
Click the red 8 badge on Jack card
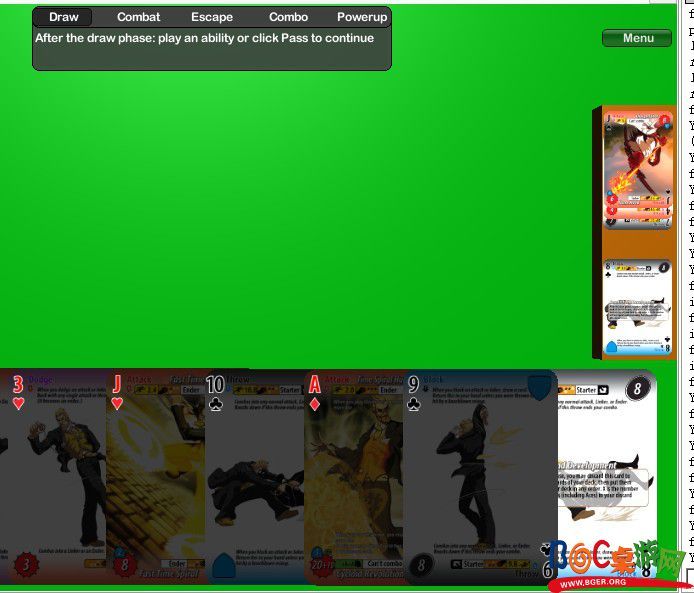[124, 565]
